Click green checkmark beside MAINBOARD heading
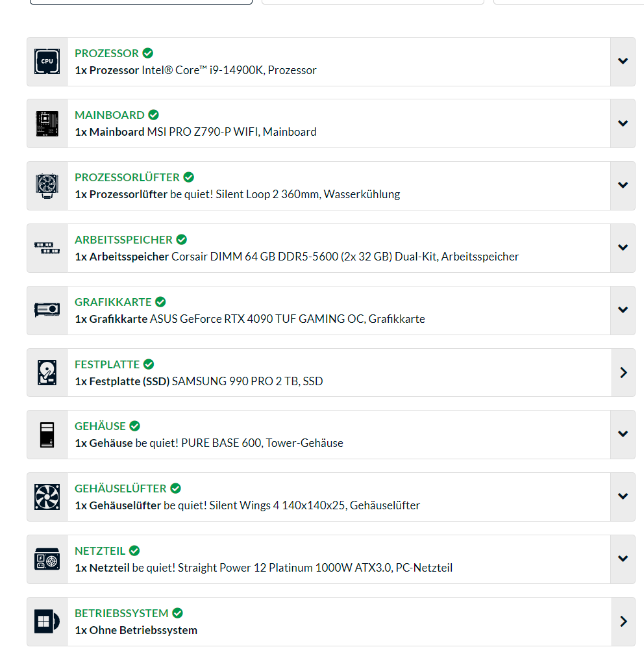Screen dimensions: 644x660 coord(153,114)
